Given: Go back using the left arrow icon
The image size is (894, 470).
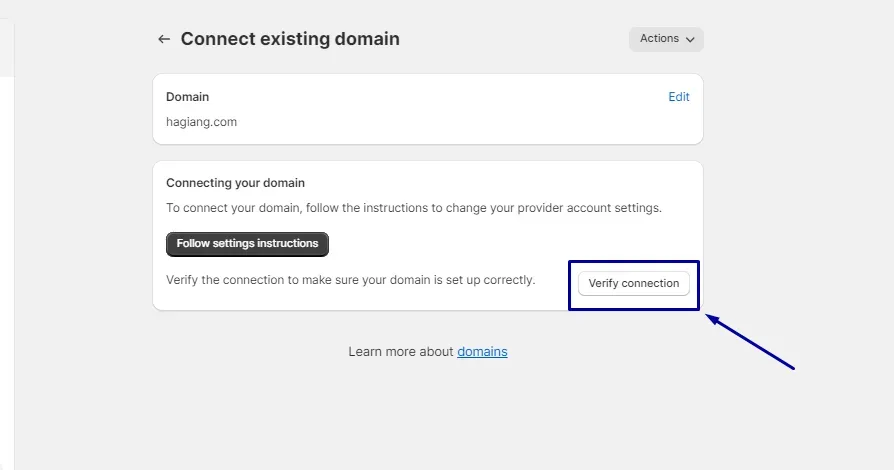Looking at the screenshot, I should pyautogui.click(x=164, y=39).
